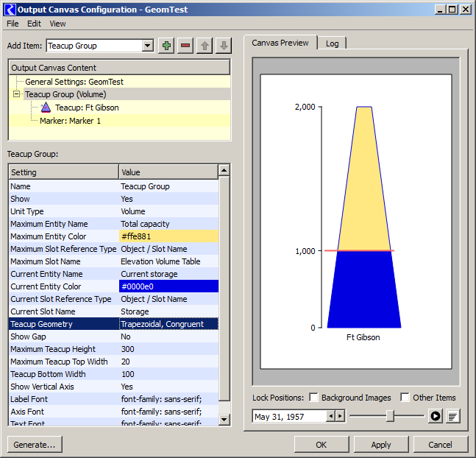This screenshot has height=458, width=476.
Task: Click Maximum Teacup Height value 300
Action: pos(168,349)
